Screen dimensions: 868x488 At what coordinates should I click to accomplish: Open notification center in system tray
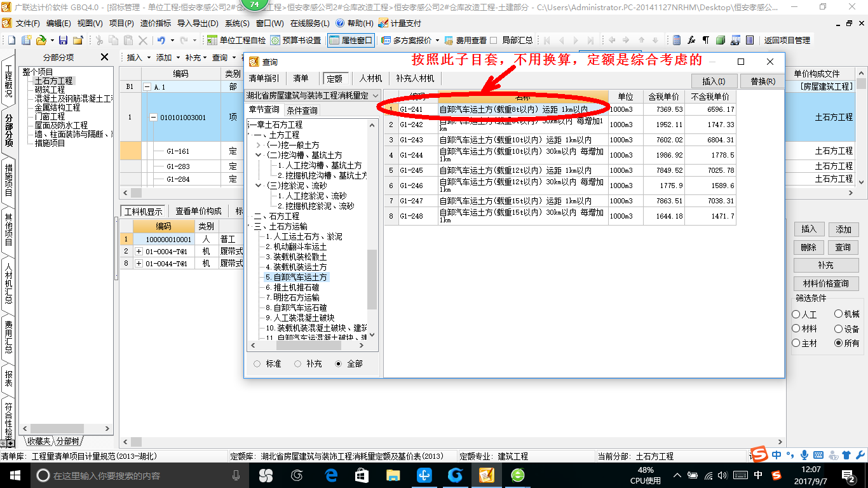pos(848,475)
